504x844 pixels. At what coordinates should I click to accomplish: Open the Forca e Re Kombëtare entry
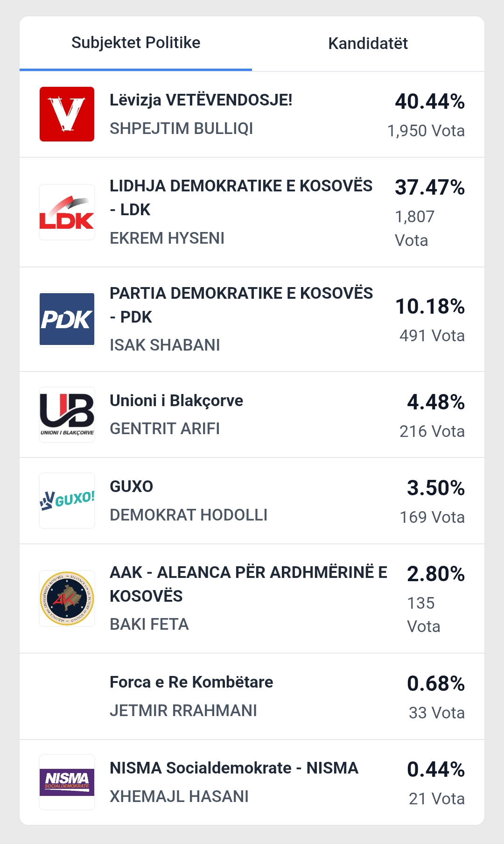pyautogui.click(x=191, y=682)
